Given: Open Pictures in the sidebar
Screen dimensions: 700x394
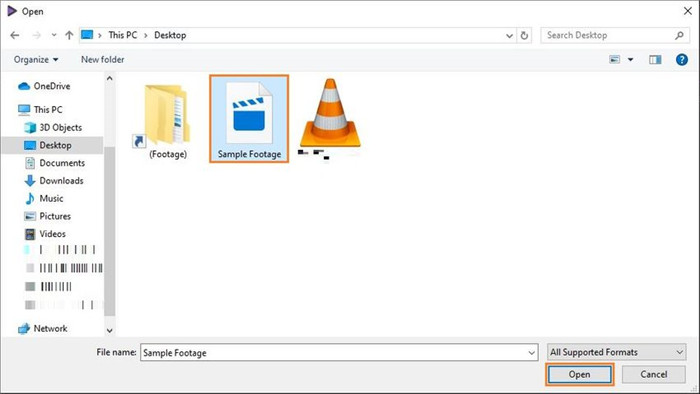Looking at the screenshot, I should (x=47, y=216).
